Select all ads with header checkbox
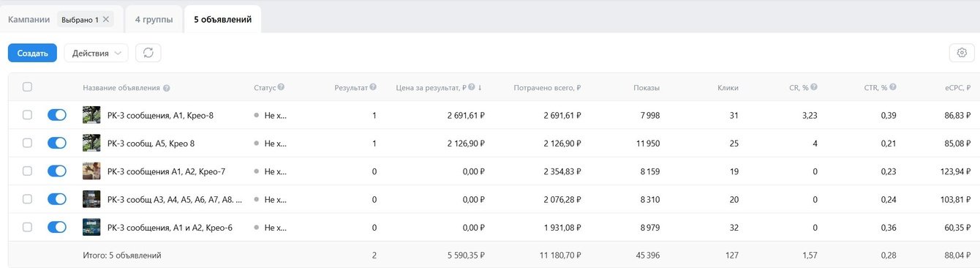 (27, 87)
